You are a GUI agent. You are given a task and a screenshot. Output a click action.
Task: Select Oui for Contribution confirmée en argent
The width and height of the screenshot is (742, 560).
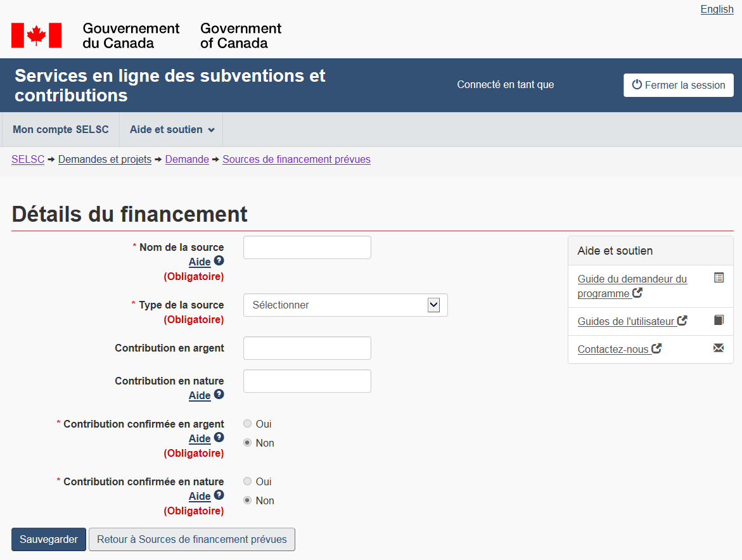[248, 424]
